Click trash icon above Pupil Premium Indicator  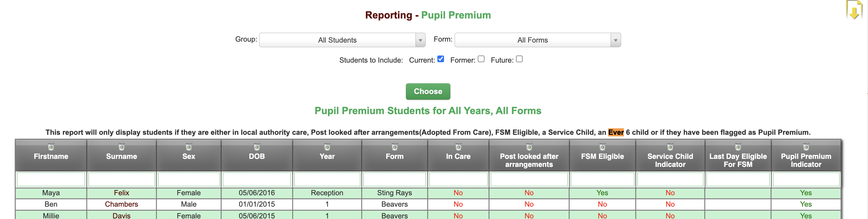pos(806,147)
